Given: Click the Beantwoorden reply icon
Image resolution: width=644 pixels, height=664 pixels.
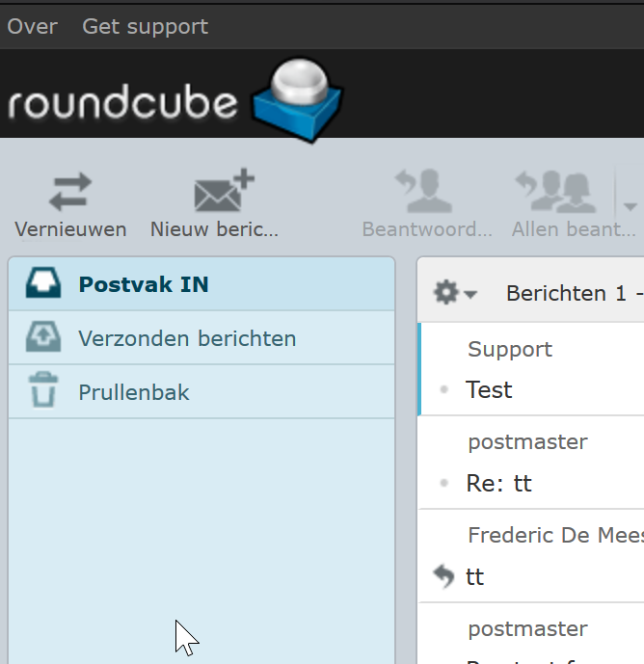Looking at the screenshot, I should [x=426, y=191].
